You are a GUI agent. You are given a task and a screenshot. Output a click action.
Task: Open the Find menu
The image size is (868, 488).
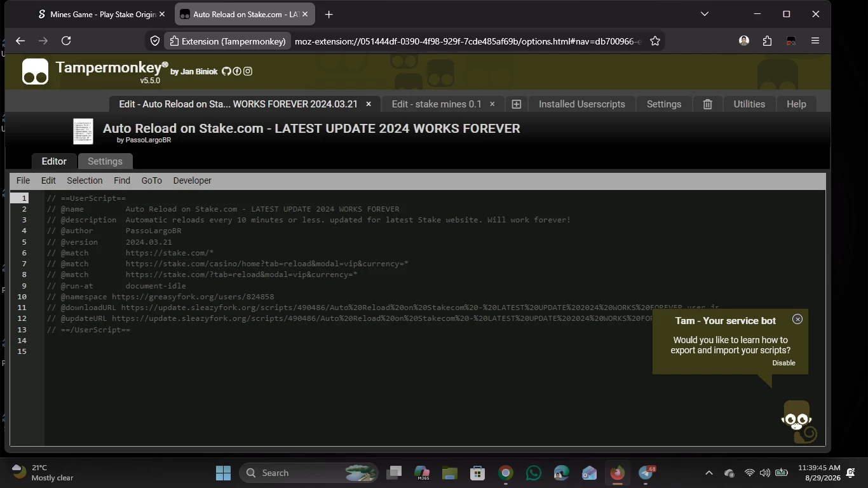tap(122, 180)
